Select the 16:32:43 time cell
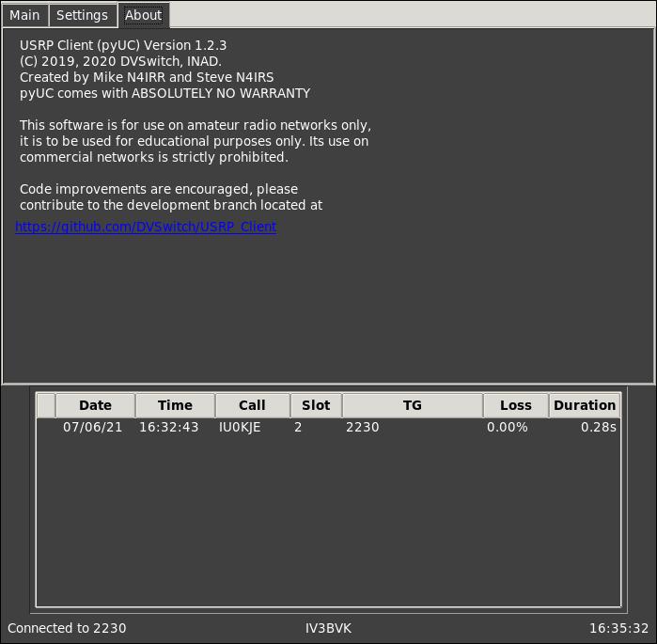 click(x=169, y=427)
